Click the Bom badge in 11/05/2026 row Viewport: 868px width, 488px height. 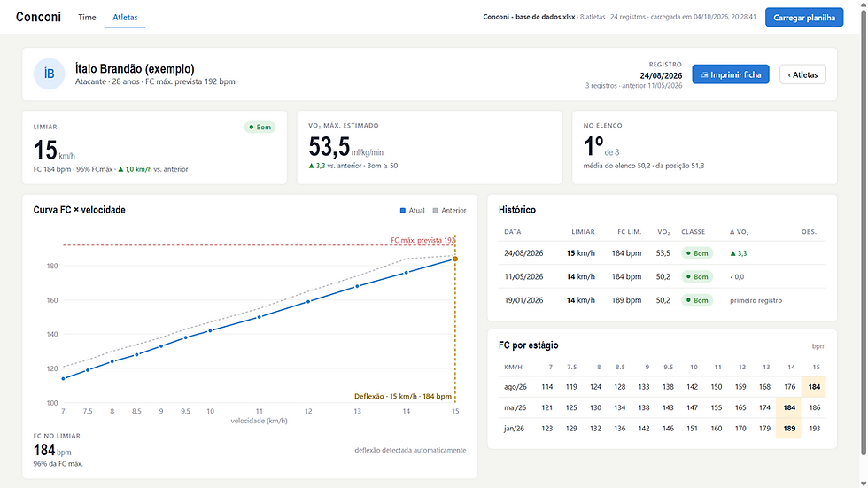(x=697, y=276)
